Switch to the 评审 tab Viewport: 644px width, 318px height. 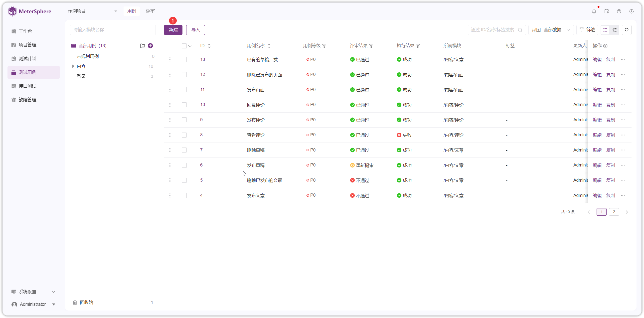pos(150,11)
